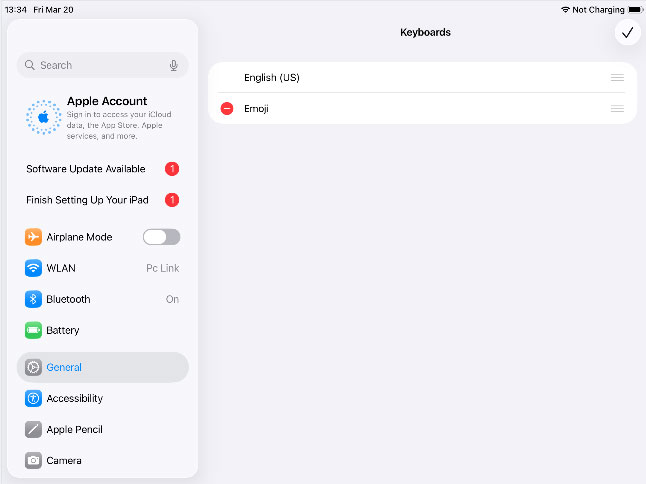The width and height of the screenshot is (646, 484).
Task: Open the Apple Account sign-in
Action: 103,118
